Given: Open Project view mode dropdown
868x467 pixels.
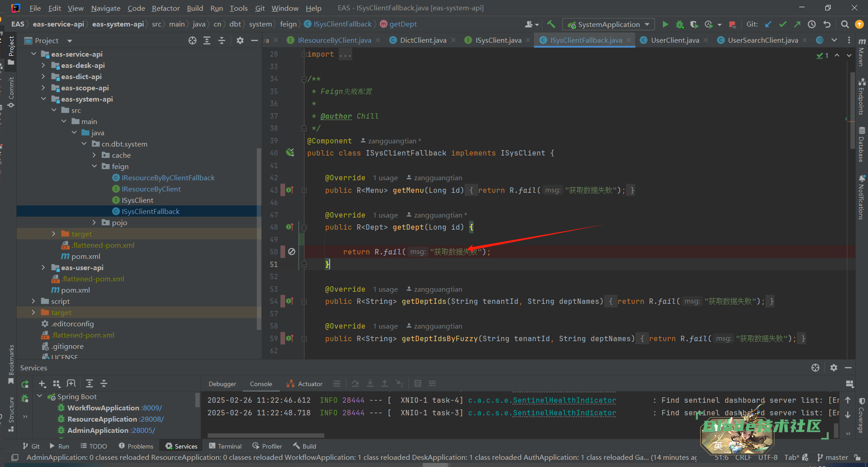Looking at the screenshot, I should pos(70,41).
